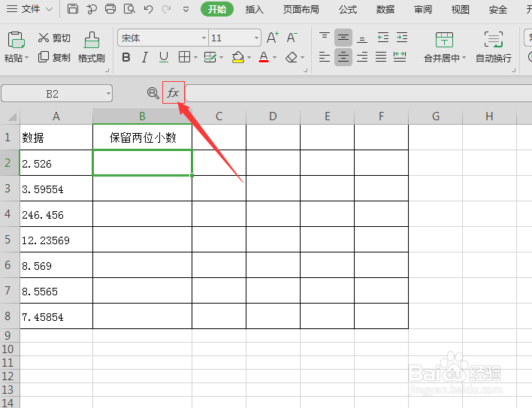Open the Security (安全) tab

coord(497,9)
